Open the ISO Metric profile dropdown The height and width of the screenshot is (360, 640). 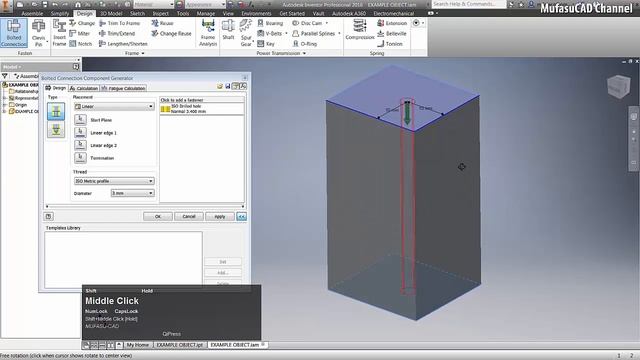pyautogui.click(x=114, y=181)
